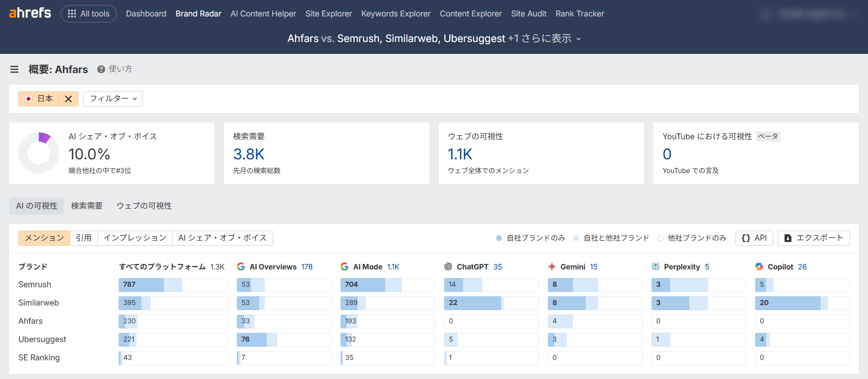Select the インプレッション segment tab

tap(135, 238)
